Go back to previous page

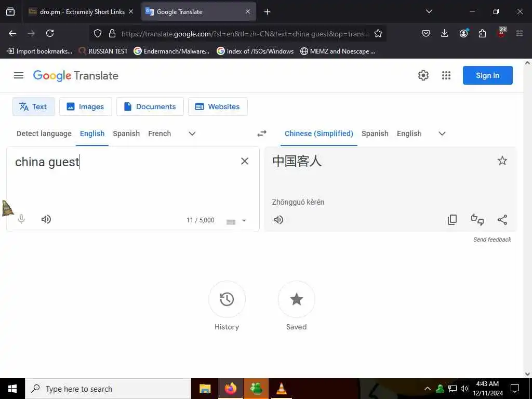click(12, 33)
